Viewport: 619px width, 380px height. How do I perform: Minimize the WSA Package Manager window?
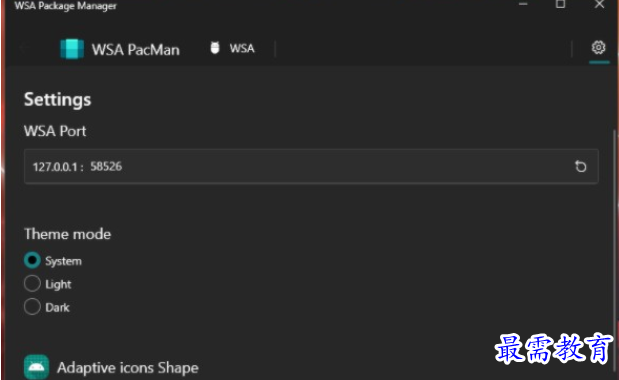(523, 4)
